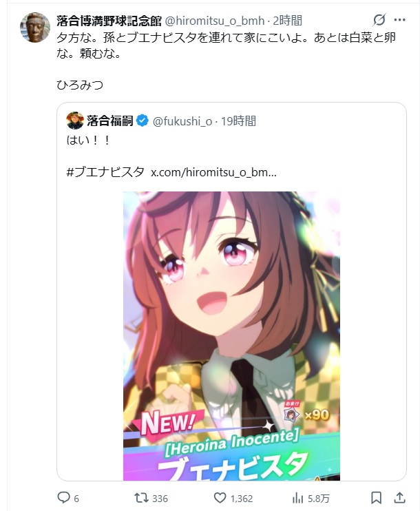Click the Grok circle-slash icon

coord(379,20)
